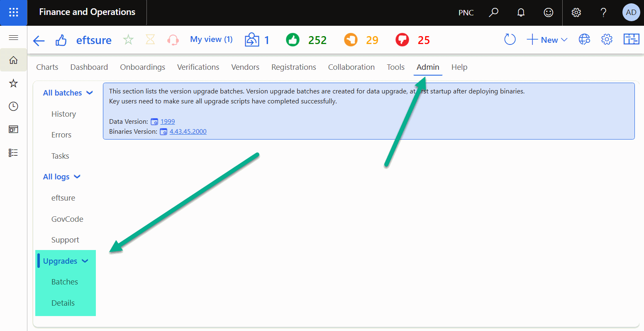
Task: Open the Data Version 1999 link
Action: tap(168, 122)
